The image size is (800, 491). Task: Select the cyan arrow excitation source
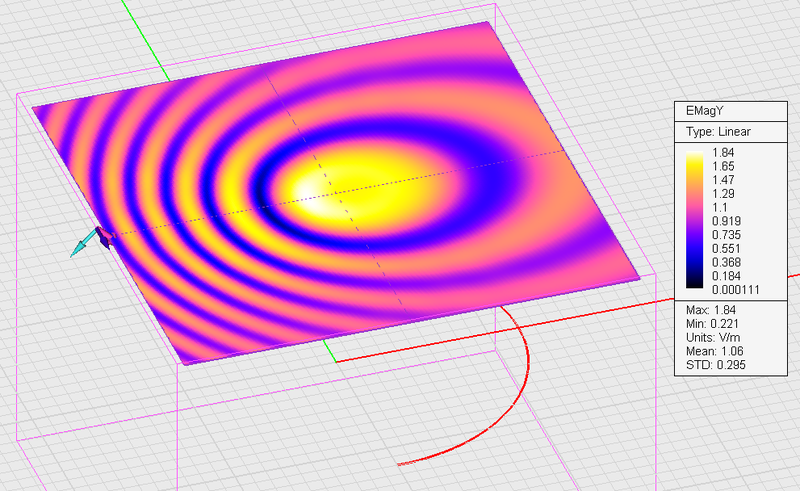pyautogui.click(x=82, y=244)
